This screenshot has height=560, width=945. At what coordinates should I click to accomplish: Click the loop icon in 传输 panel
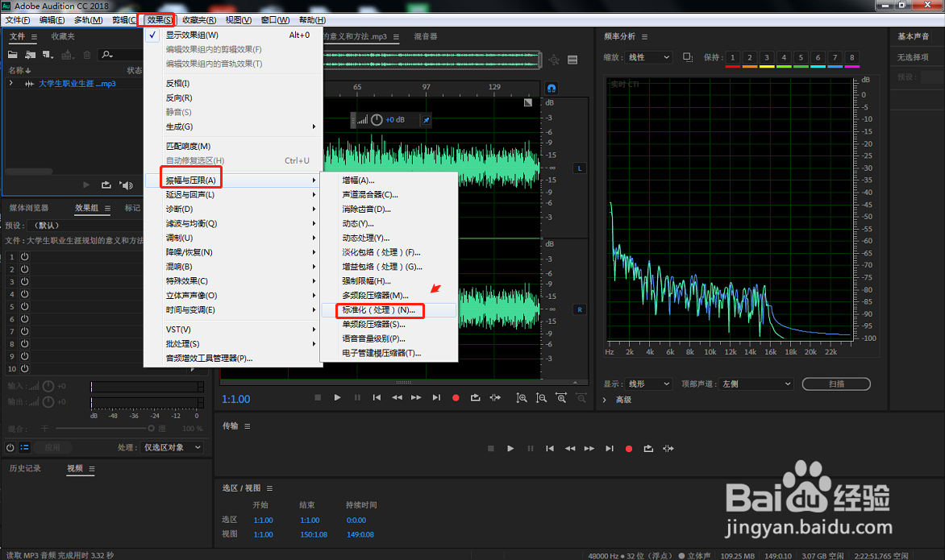648,449
